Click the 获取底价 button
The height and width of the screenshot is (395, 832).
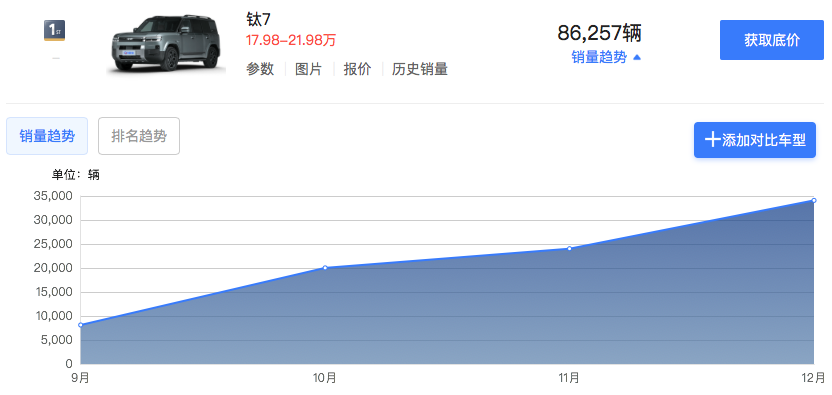point(772,40)
